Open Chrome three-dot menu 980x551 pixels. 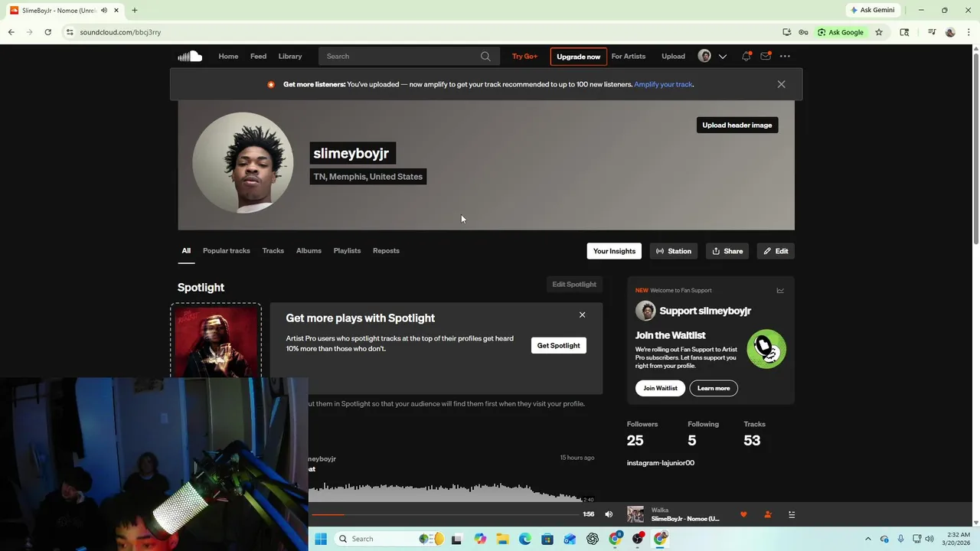(x=969, y=32)
